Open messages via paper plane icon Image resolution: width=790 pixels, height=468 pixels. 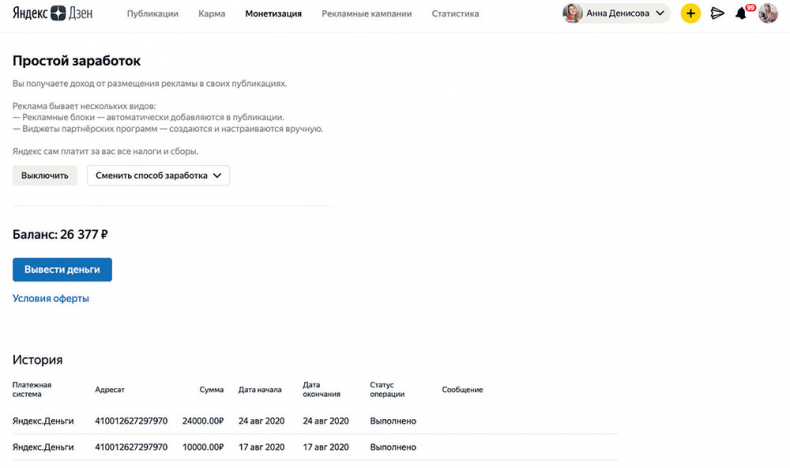(x=717, y=14)
